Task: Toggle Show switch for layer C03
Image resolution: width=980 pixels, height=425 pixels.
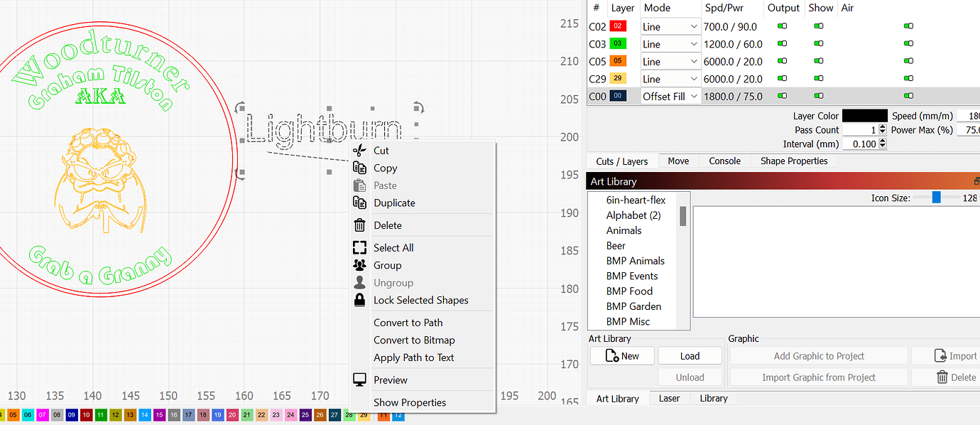Action: point(819,44)
